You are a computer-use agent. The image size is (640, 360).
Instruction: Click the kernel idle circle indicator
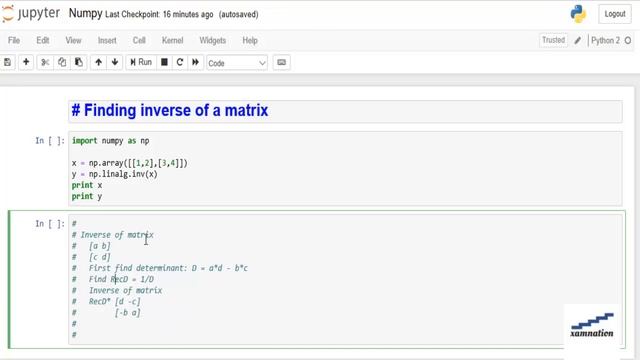coord(628,40)
